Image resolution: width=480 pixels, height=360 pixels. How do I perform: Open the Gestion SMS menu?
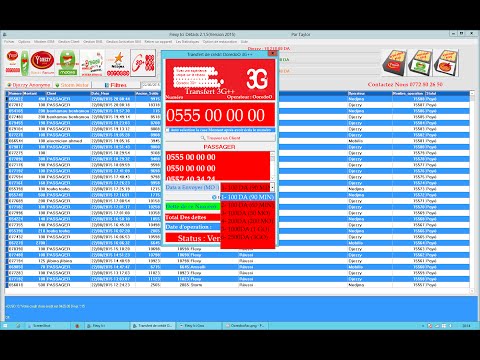93,42
